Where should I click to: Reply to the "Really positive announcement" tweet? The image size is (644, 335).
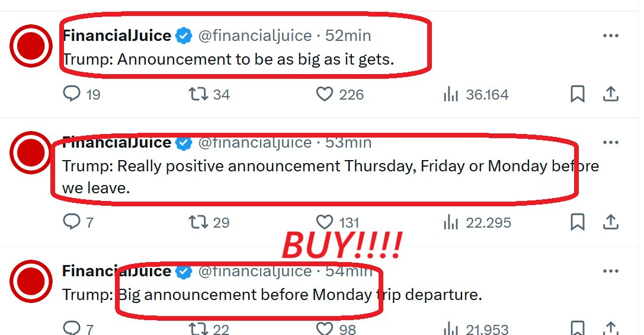71,222
